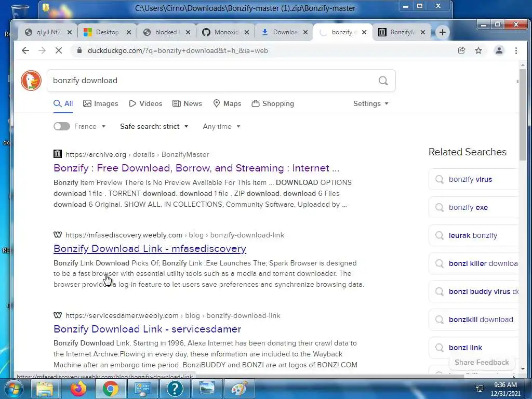Screen dimensions: 532x399
Task: Launch Firefox from the taskbar
Action: tap(78, 389)
